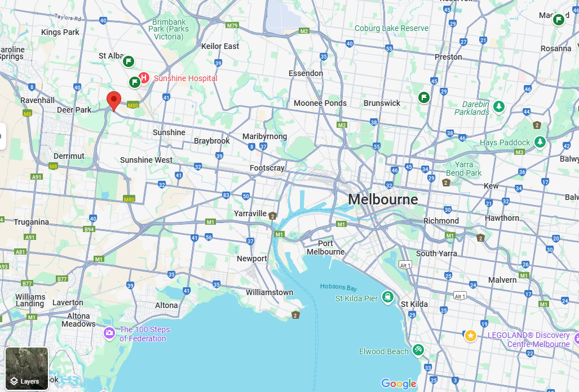Click the Deer Park label
The width and height of the screenshot is (579, 392).
[74, 110]
